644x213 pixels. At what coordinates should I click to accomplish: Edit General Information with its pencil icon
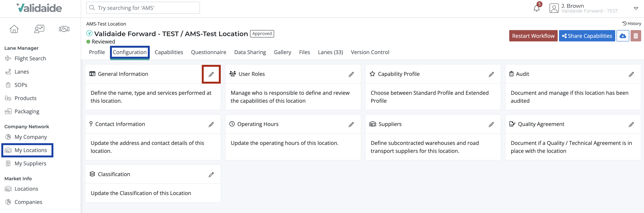coord(211,74)
